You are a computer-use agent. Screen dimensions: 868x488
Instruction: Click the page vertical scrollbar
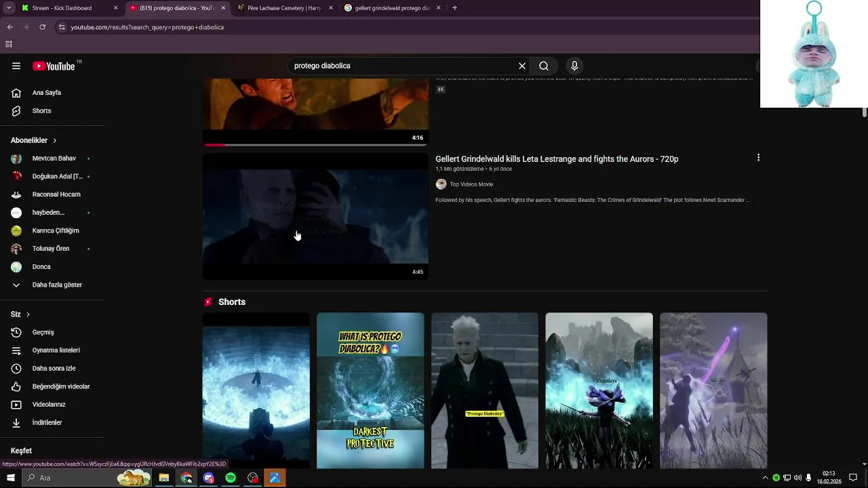coord(864,113)
